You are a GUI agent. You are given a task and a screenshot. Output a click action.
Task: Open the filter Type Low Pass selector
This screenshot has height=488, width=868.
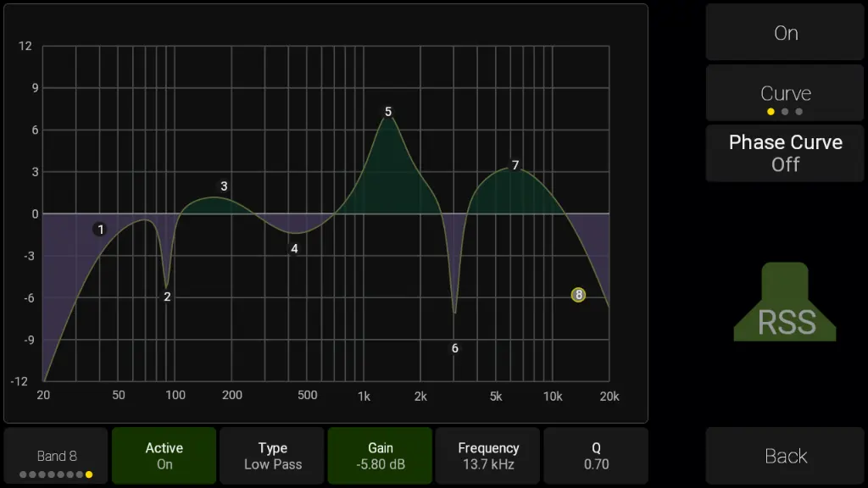coord(272,456)
